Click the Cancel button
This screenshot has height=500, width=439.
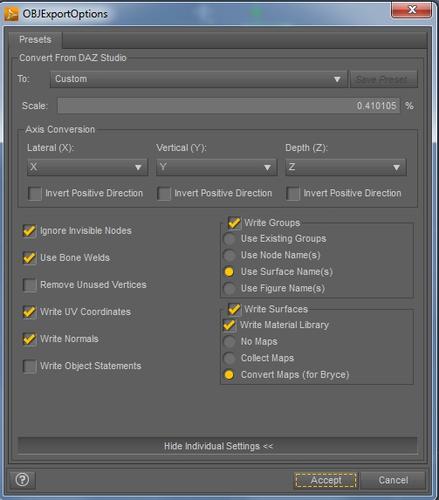[x=393, y=480]
